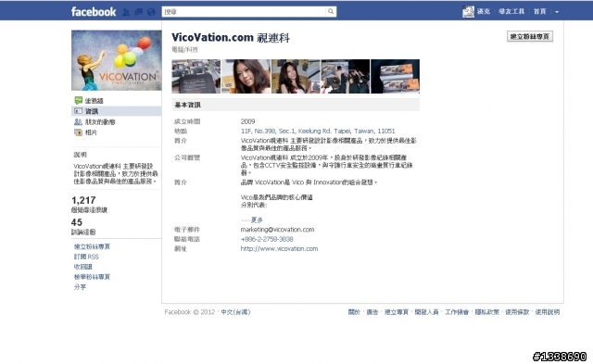Screen dimensions: 593x364
Task: Click the 45 talking about this count
Action: [x=77, y=222]
